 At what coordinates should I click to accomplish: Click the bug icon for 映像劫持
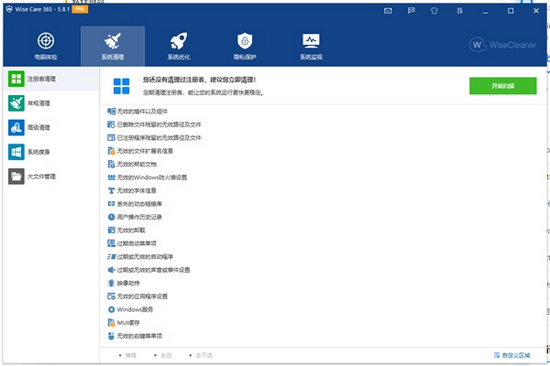111,283
